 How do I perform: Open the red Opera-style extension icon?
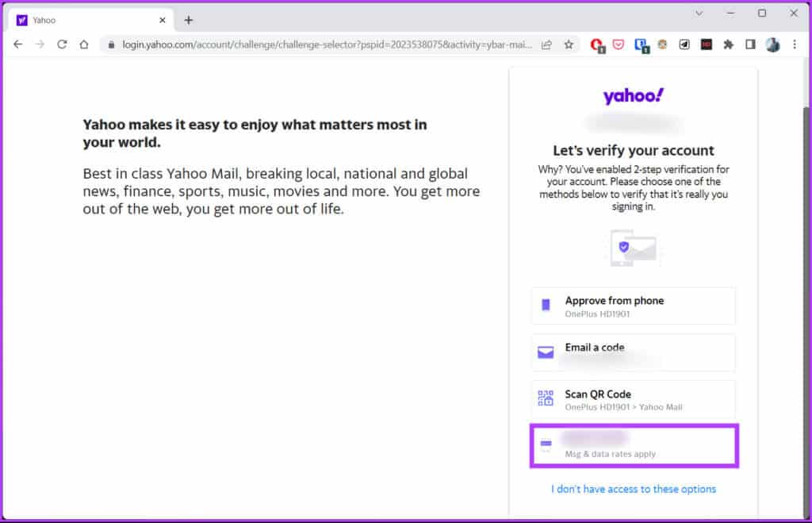coord(597,45)
